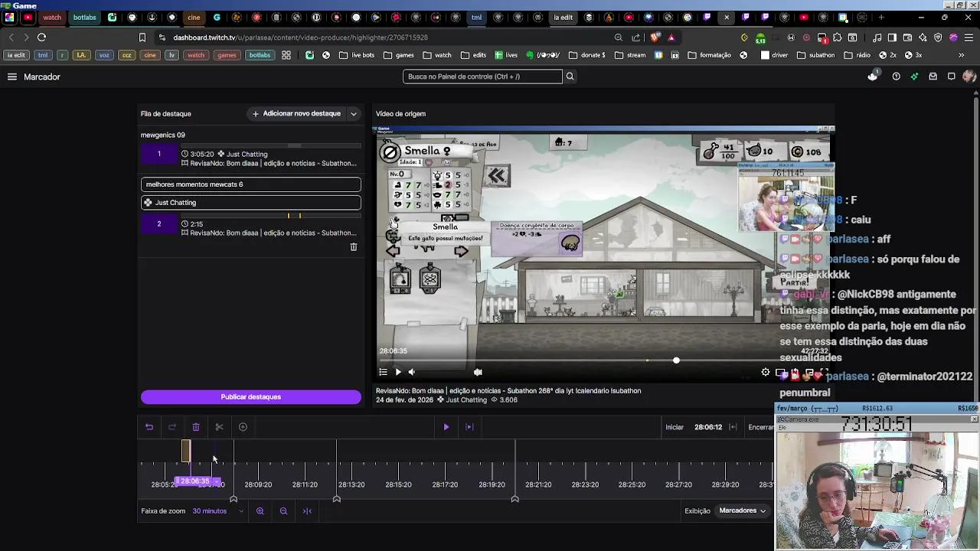Show more bookmarks chevron
This screenshot has height=551, width=980.
pyautogui.click(x=962, y=55)
